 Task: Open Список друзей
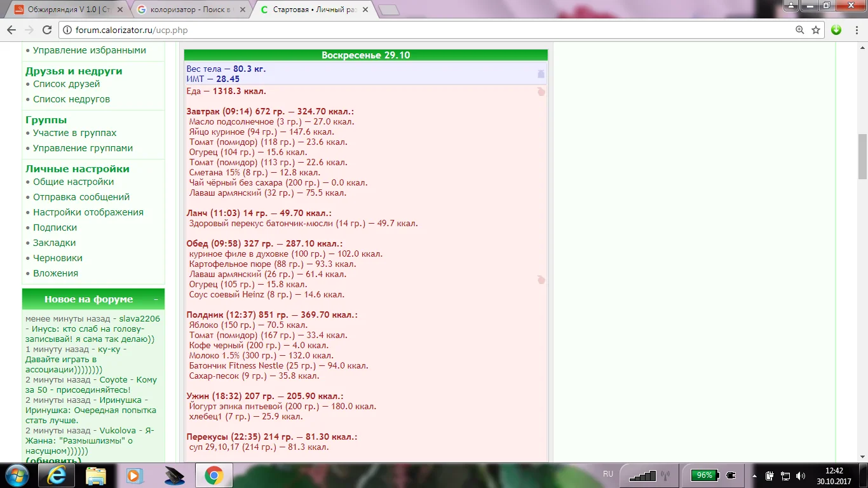tap(67, 84)
